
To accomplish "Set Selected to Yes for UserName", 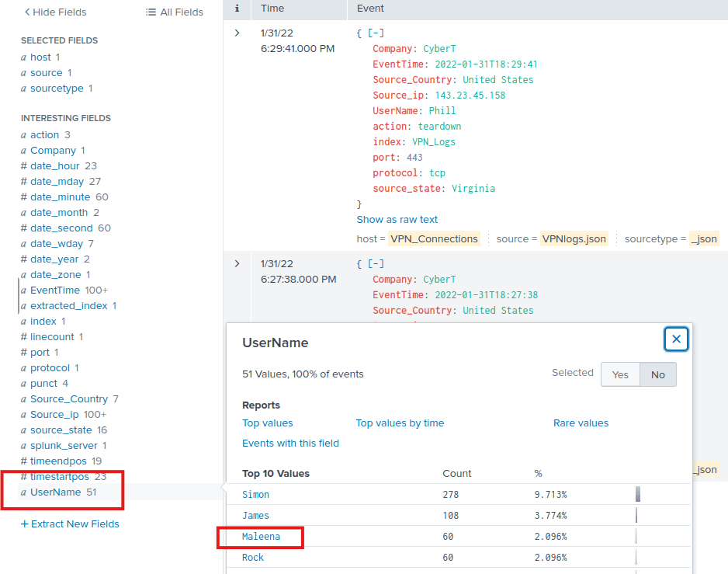I will click(x=620, y=374).
